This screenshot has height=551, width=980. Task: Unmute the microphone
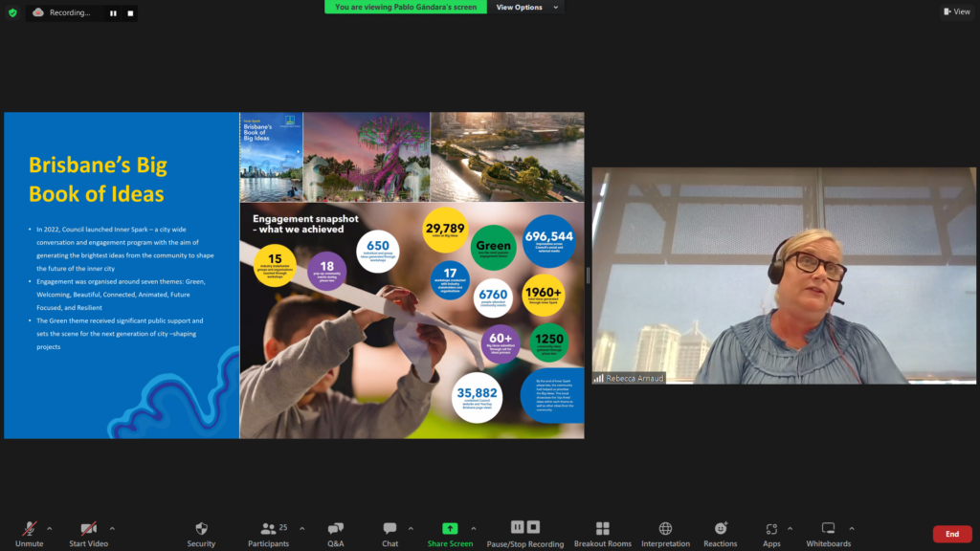29,529
